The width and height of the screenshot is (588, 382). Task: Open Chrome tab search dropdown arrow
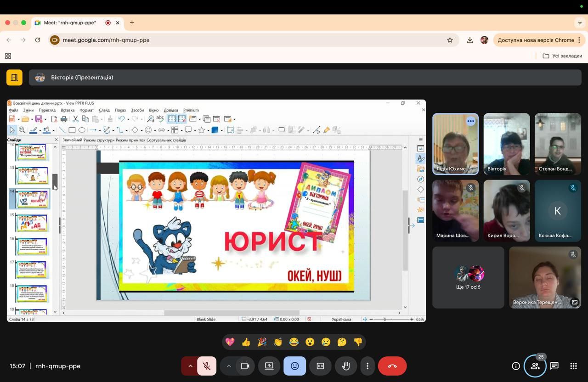point(580,22)
